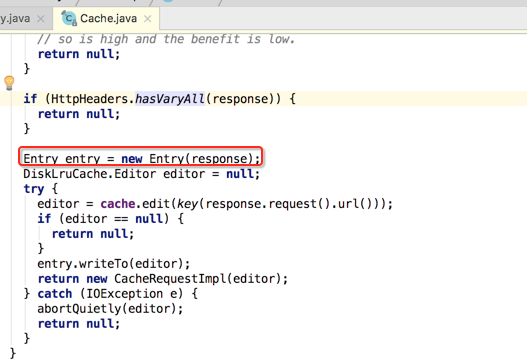Click the cache field in cache.edit call
Viewport: 527px width, 361px height.
(118, 204)
